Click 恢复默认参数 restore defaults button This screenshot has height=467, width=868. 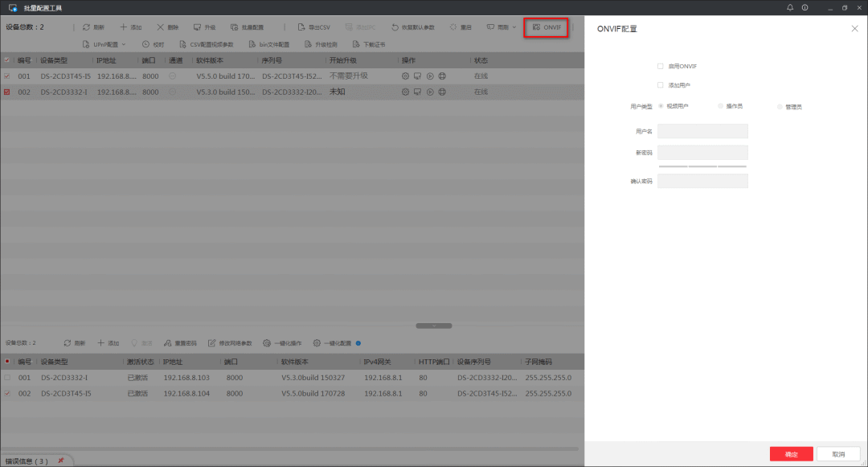(412, 27)
